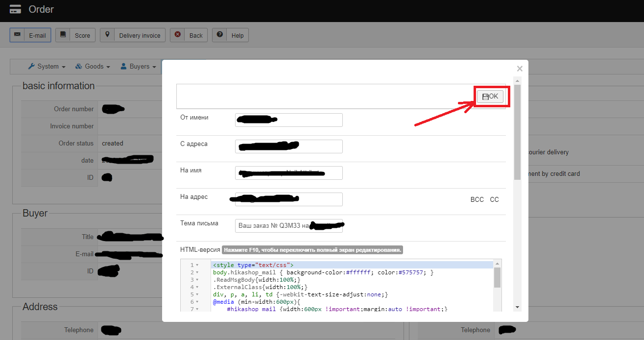Click the question mark Help icon
This screenshot has width=644, height=340.
[x=220, y=35]
